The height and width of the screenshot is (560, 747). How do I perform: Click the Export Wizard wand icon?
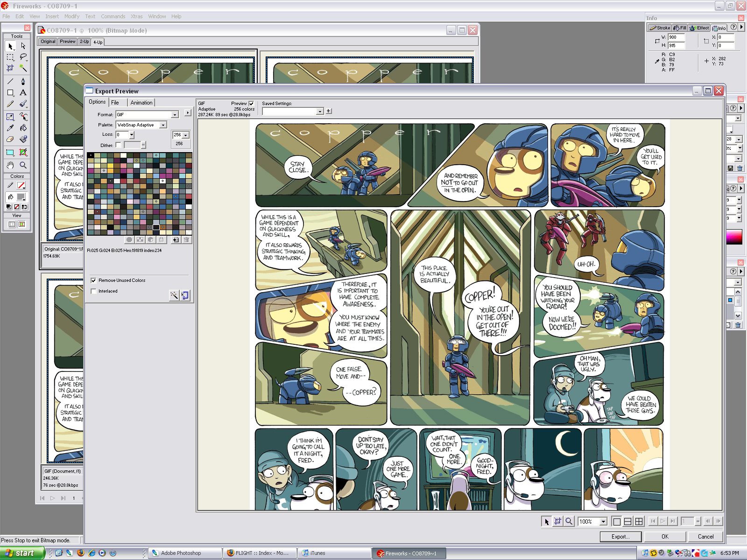coord(174,295)
